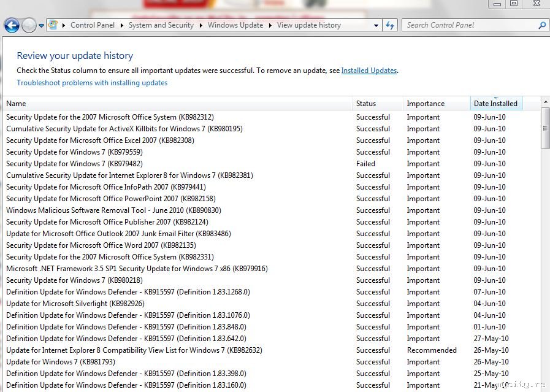This screenshot has height=392, width=550.
Task: Select Defender Definition 1.83.1268.0 update row
Action: click(x=272, y=291)
